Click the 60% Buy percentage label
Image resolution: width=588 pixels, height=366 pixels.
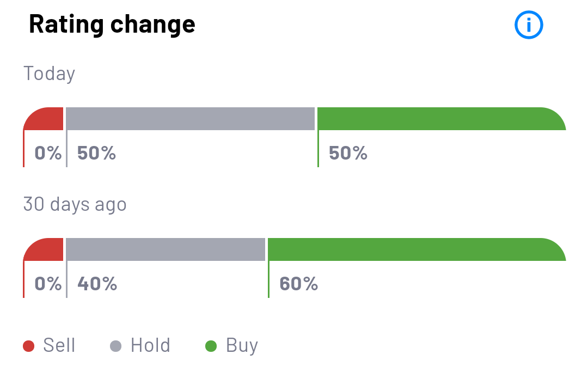pos(298,284)
